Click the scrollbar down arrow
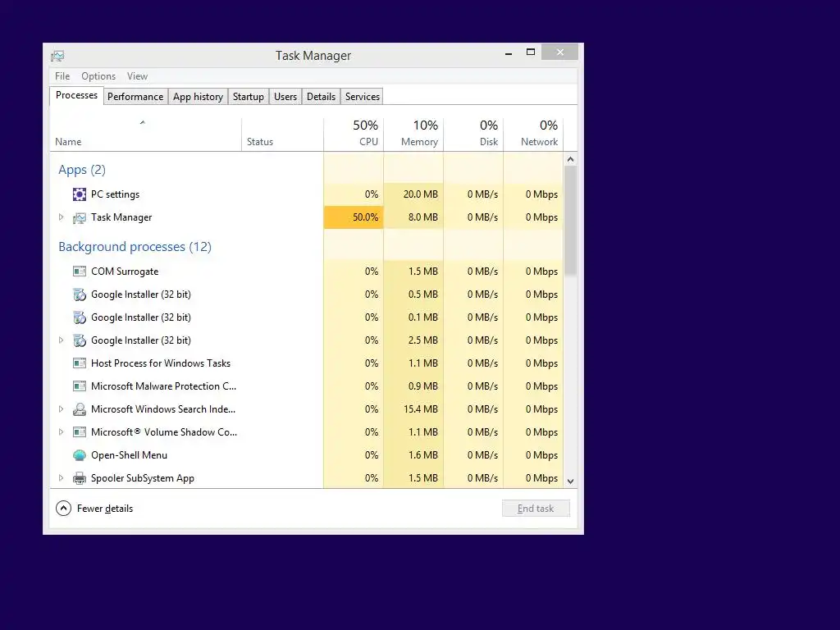This screenshot has height=630, width=840. coord(571,481)
